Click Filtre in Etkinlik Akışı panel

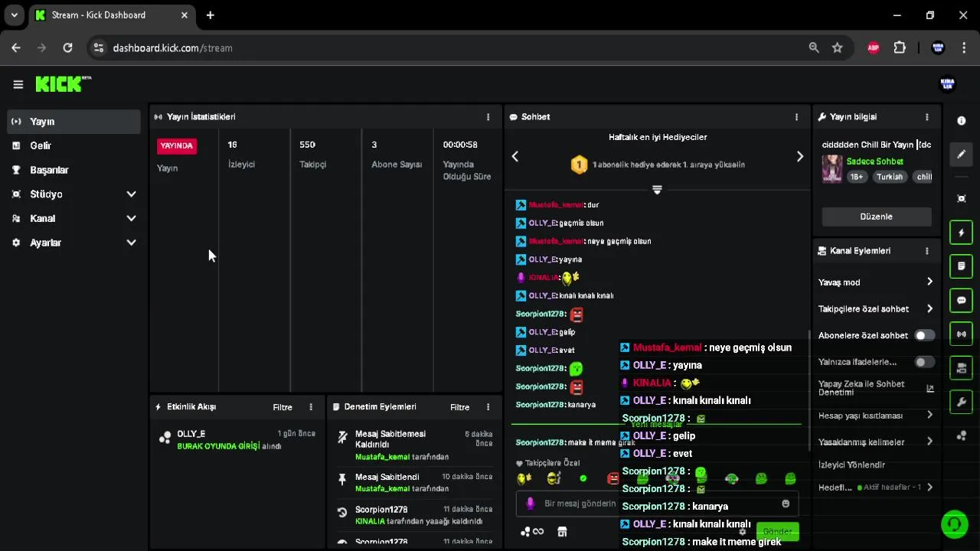click(x=283, y=407)
